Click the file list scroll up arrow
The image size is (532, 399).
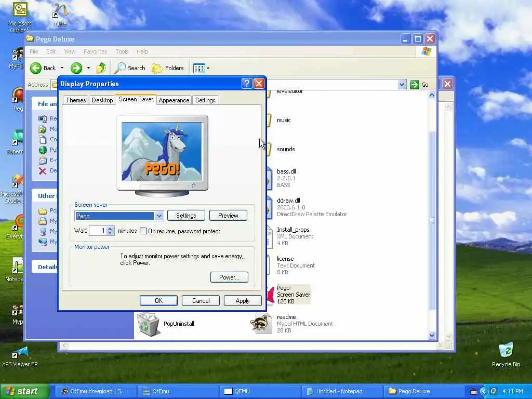tap(432, 95)
